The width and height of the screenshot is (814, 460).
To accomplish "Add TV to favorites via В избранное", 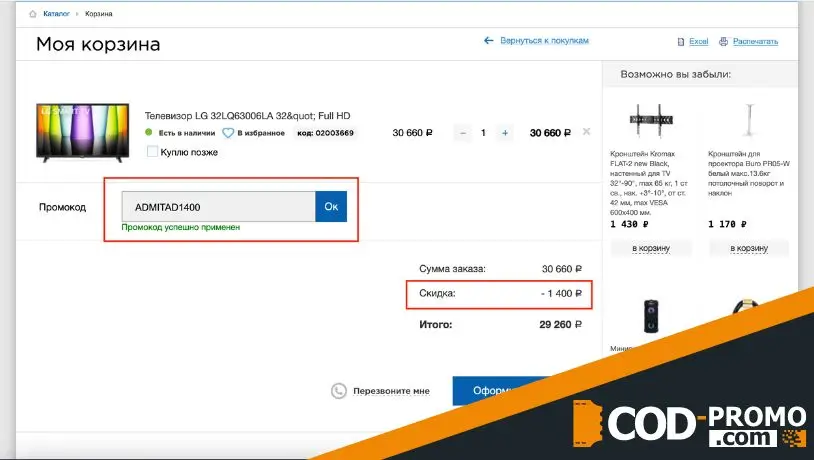I will 261,133.
